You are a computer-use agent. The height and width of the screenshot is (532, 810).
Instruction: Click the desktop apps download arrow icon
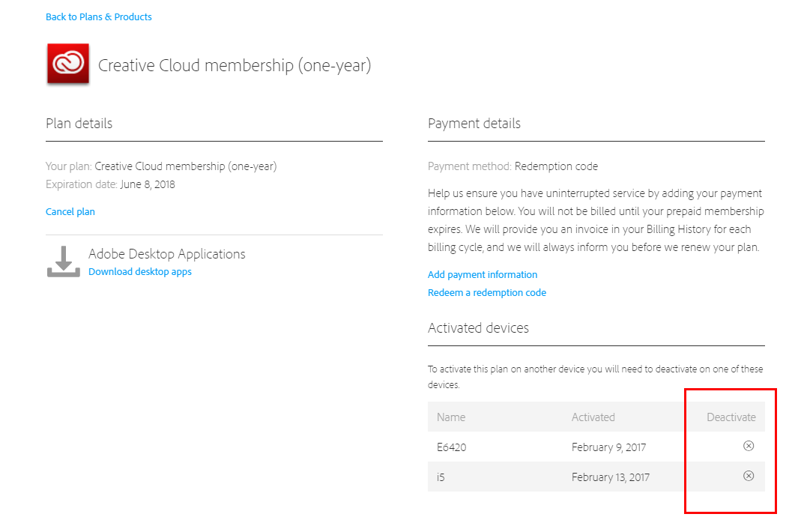pyautogui.click(x=64, y=262)
